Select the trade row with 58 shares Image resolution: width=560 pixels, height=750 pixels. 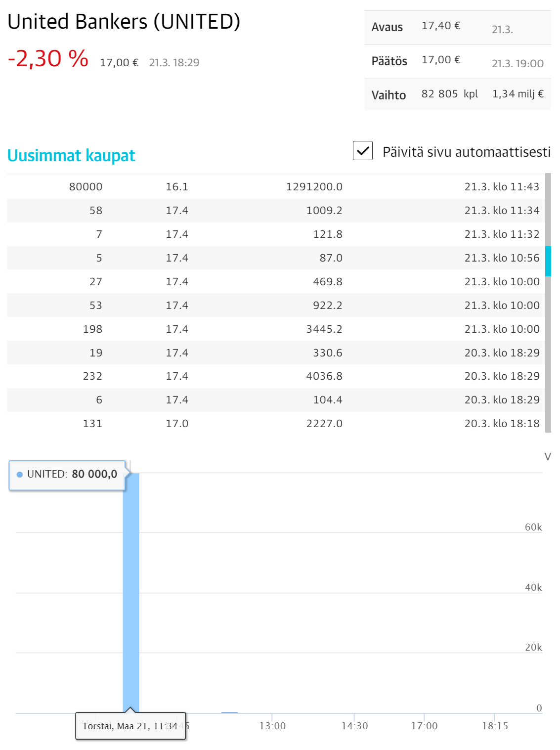[276, 211]
